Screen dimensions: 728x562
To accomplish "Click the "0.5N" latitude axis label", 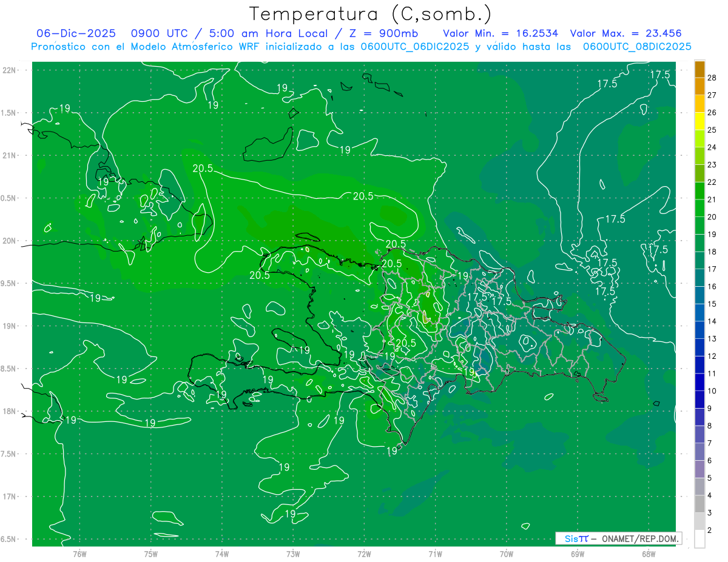I will pos(8,198).
